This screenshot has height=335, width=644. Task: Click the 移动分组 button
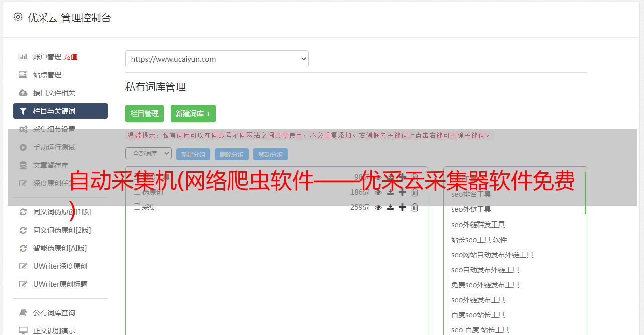(x=271, y=154)
